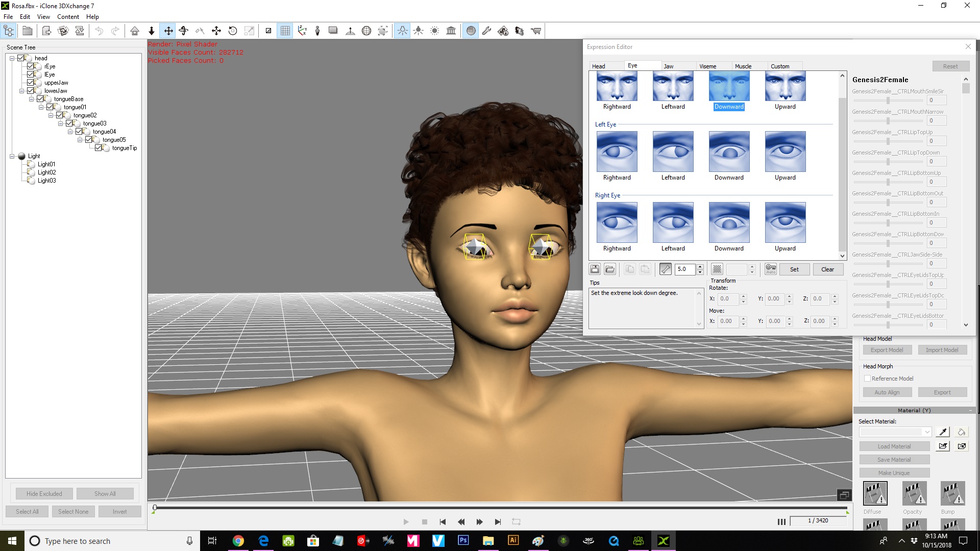Click the Clear button
The image size is (980, 551).
(x=827, y=269)
